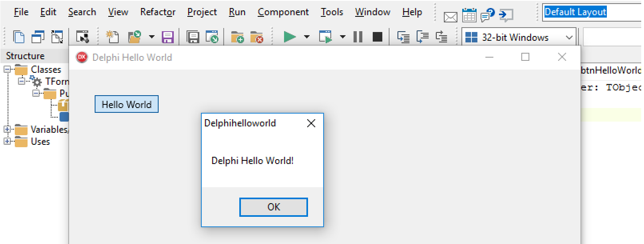Click the help chat question-mark icon
Image resolution: width=644 pixels, height=244 pixels.
pyautogui.click(x=488, y=15)
